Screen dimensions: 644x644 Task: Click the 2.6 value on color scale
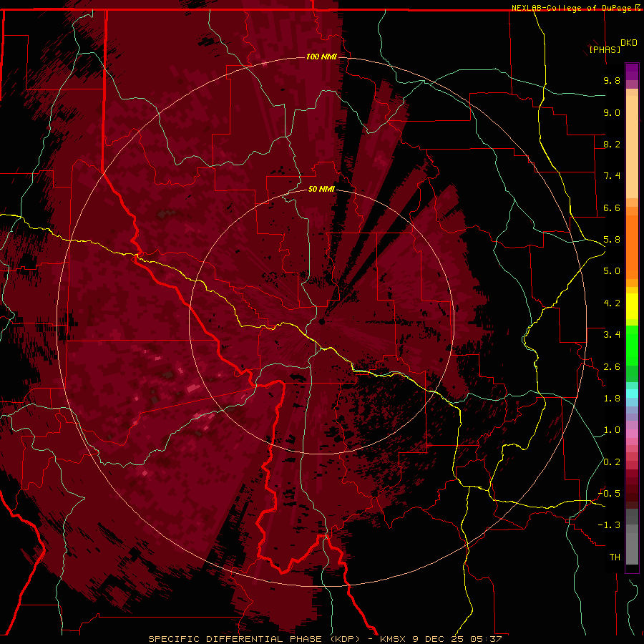pyautogui.click(x=612, y=367)
